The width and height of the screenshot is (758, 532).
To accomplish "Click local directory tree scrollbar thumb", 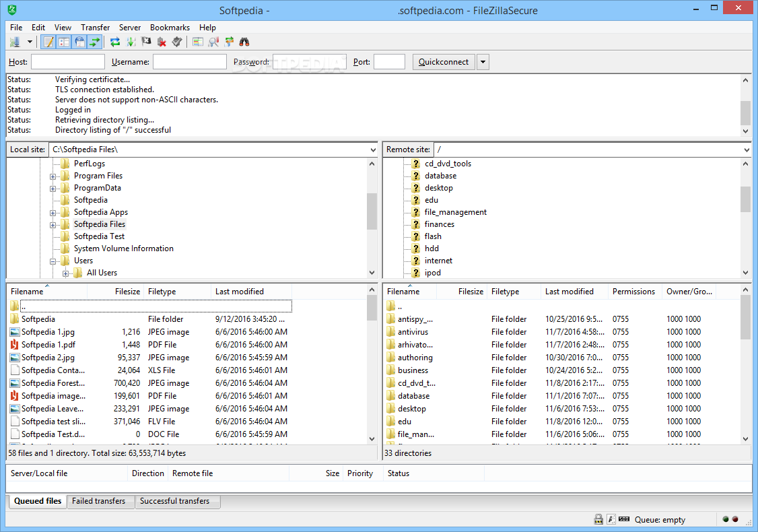I will (x=372, y=211).
